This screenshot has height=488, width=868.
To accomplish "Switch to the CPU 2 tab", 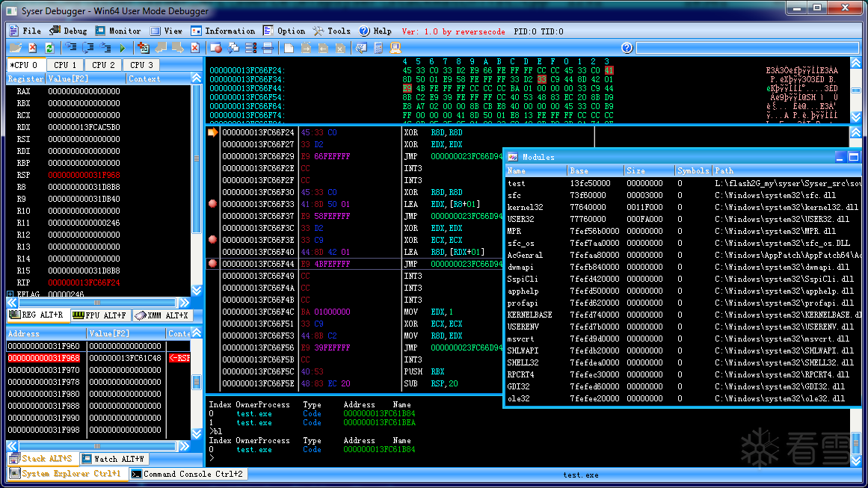I will tap(104, 65).
